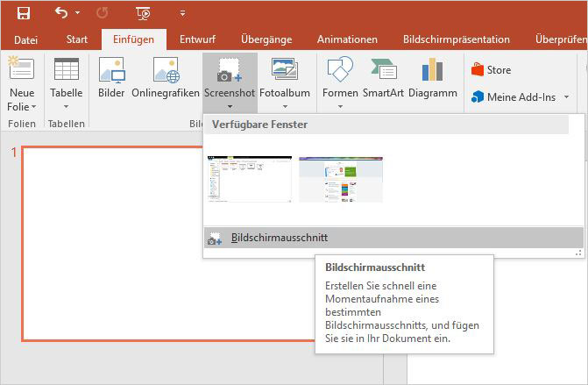Expand the Meine Add-Ins dropdown arrow
Viewport: 588px width, 385px height.
click(567, 97)
